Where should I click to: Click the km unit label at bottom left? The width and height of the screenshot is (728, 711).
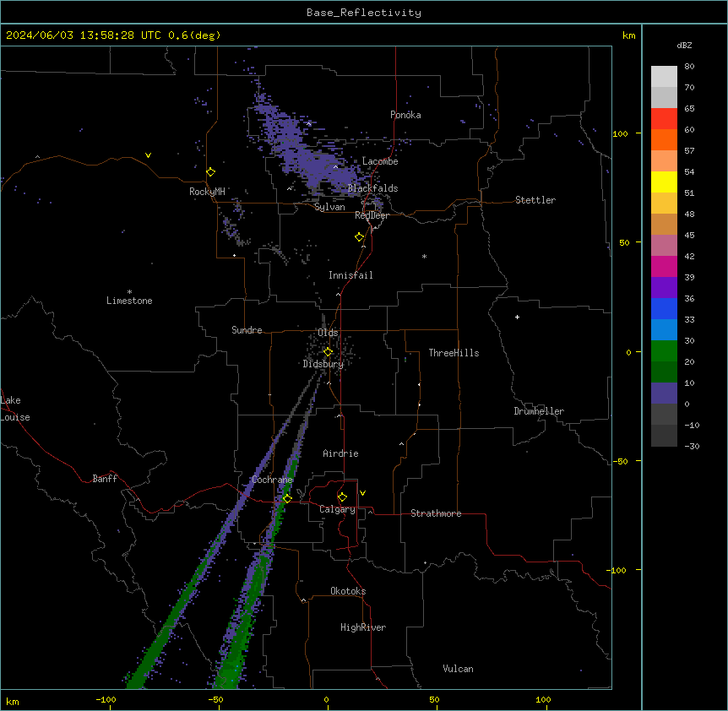click(x=13, y=701)
